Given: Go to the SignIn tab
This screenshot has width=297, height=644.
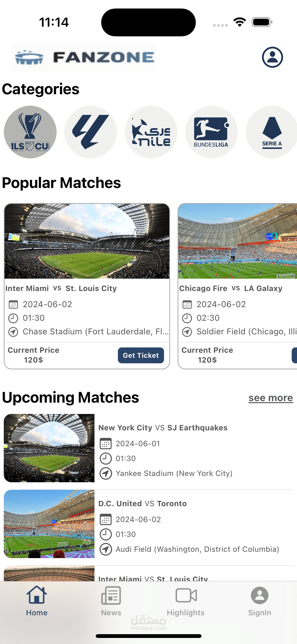Looking at the screenshot, I should [260, 601].
